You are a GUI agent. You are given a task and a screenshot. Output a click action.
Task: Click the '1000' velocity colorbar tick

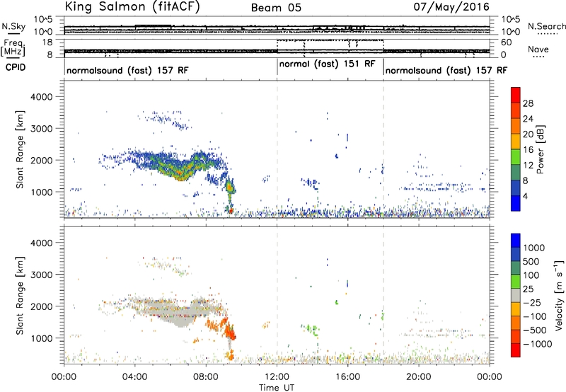[x=534, y=248]
